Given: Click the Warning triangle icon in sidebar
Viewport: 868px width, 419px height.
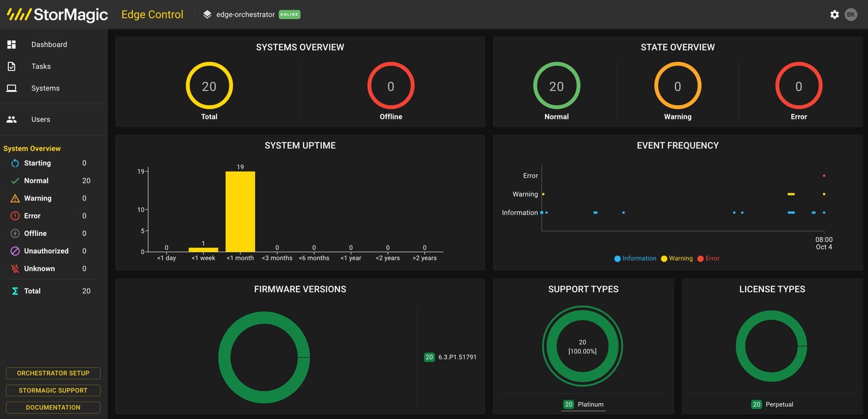Looking at the screenshot, I should tap(15, 198).
